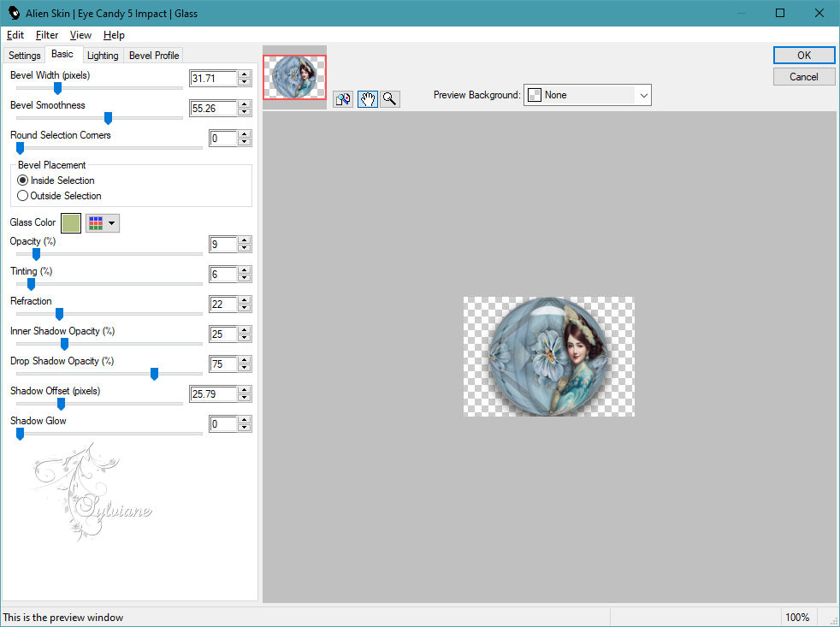The width and height of the screenshot is (840, 627).
Task: Open the View menu
Action: pyautogui.click(x=80, y=35)
